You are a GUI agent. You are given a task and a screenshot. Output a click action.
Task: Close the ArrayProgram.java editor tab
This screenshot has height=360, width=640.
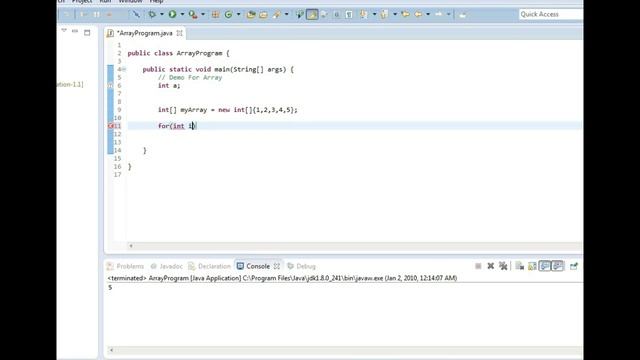pyautogui.click(x=180, y=33)
